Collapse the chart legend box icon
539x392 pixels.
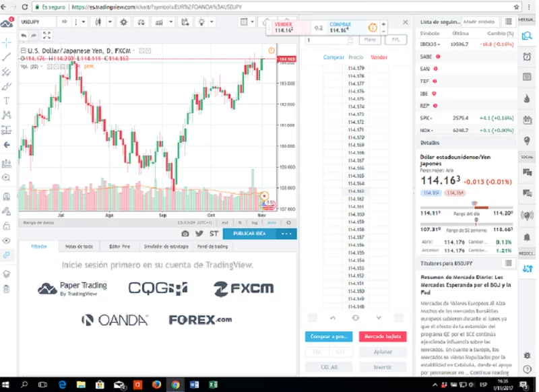click(x=24, y=51)
